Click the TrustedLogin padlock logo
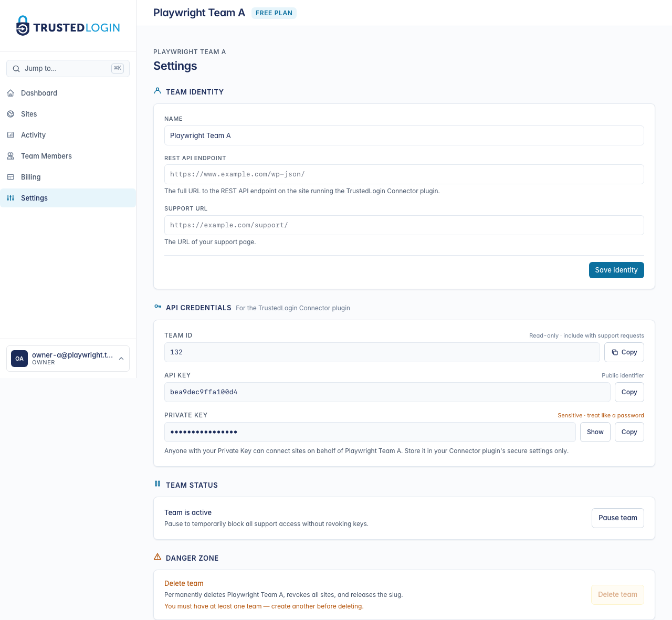This screenshot has height=620, width=672. pos(22,25)
